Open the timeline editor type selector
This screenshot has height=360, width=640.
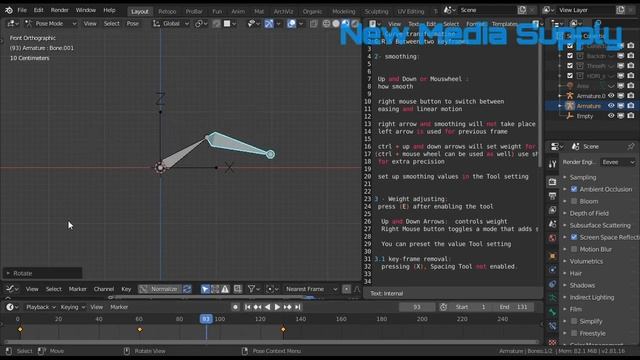tap(12, 307)
